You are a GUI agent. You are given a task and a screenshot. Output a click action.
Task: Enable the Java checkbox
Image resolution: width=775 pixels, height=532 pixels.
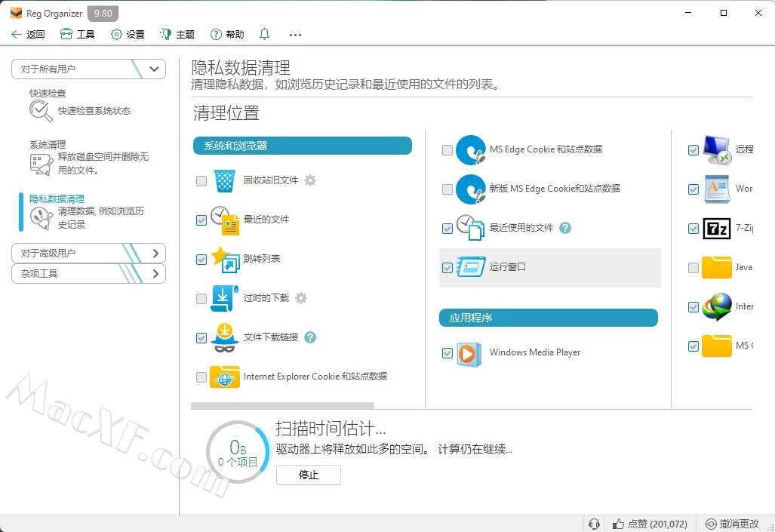point(694,267)
